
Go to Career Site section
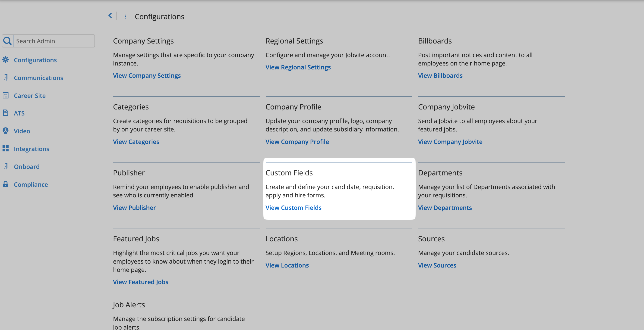[29, 96]
